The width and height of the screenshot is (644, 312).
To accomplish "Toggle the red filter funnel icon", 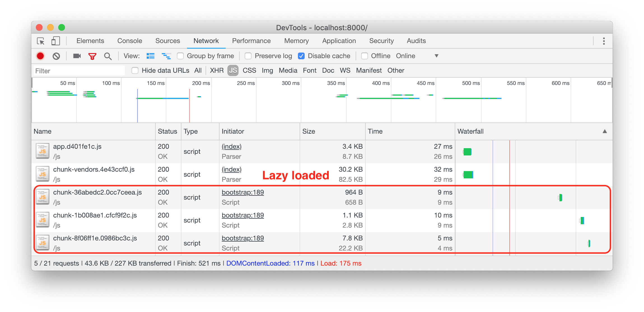I will click(92, 56).
